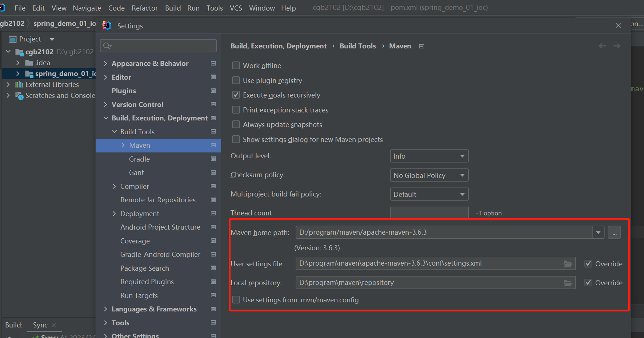This screenshot has width=644, height=338.
Task: Enable Use plugin registry checkbox
Action: coord(236,80)
